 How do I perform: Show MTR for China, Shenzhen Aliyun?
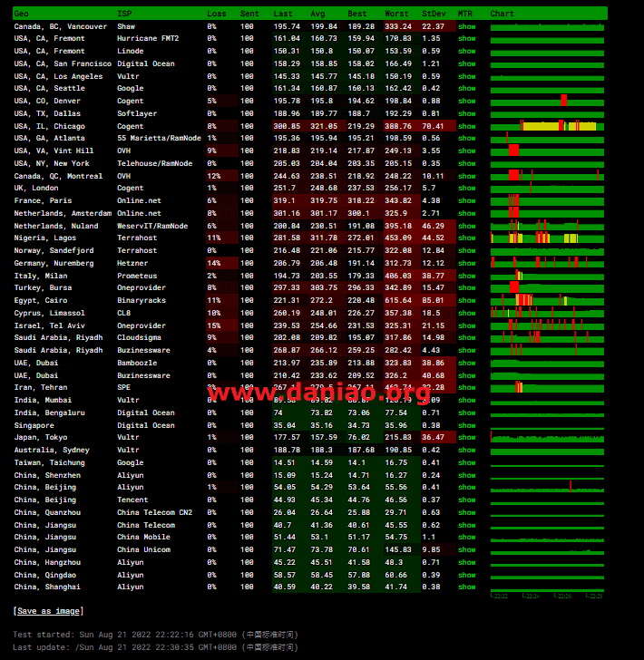tap(467, 475)
